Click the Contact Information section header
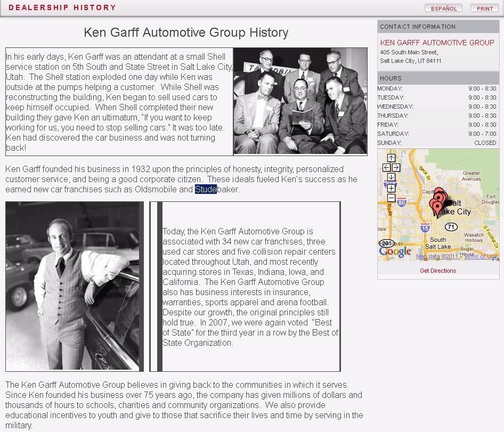The width and height of the screenshot is (504, 432). [438, 27]
